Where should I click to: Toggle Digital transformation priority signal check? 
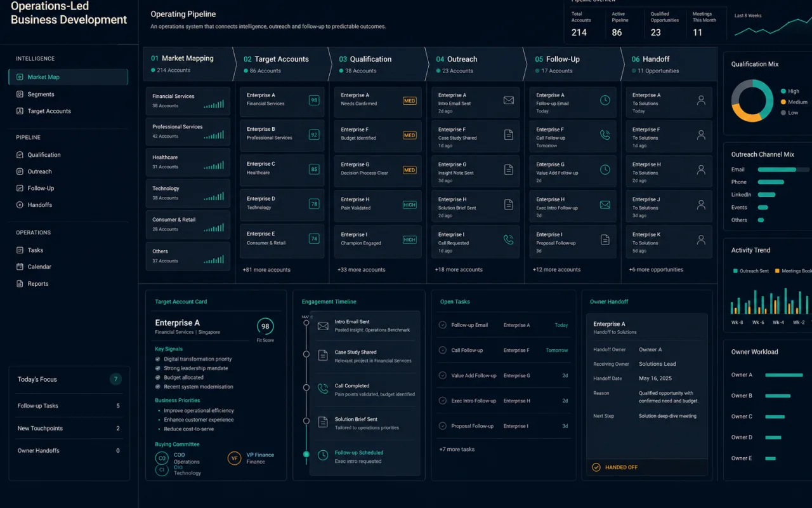tap(158, 359)
